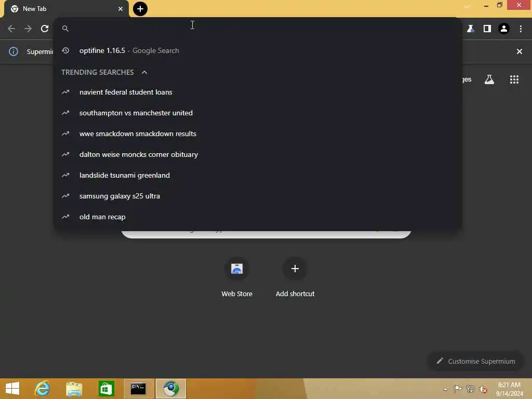Collapse the Trending Searches section
The height and width of the screenshot is (399, 532).
point(144,72)
